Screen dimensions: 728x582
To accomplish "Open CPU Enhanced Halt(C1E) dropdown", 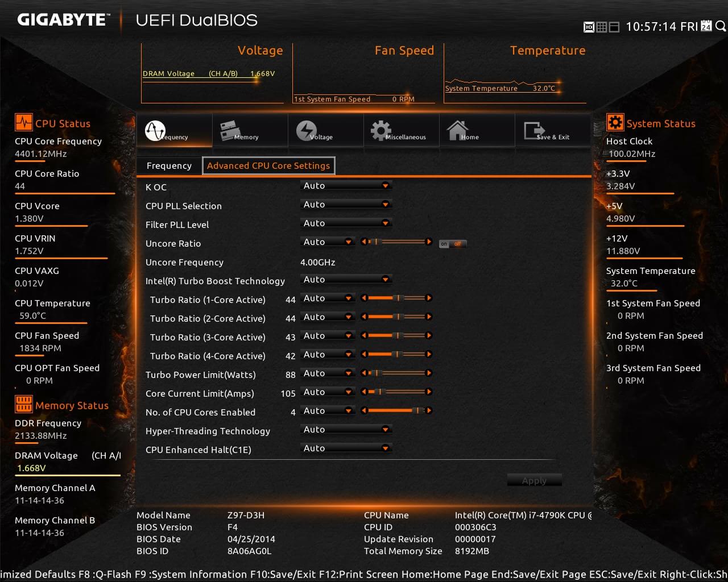I will pos(346,448).
